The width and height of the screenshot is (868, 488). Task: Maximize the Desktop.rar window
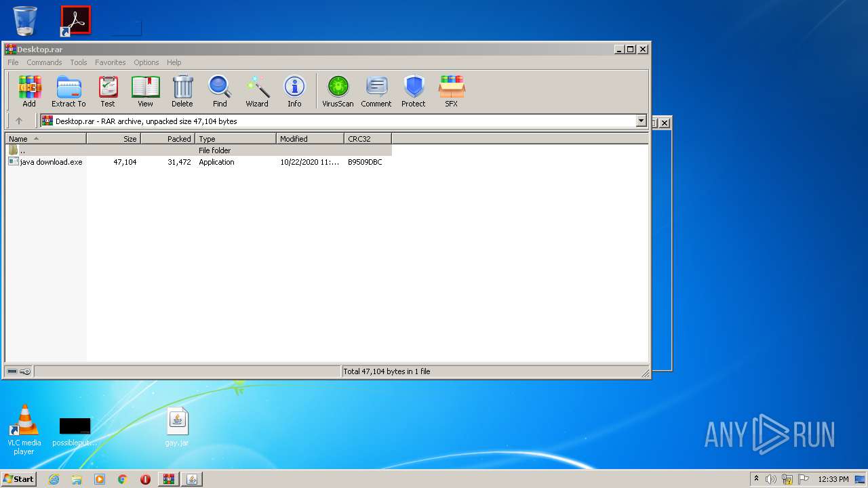point(631,49)
